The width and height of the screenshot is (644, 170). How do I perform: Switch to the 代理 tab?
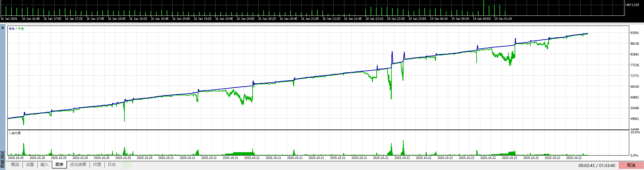tap(97, 165)
